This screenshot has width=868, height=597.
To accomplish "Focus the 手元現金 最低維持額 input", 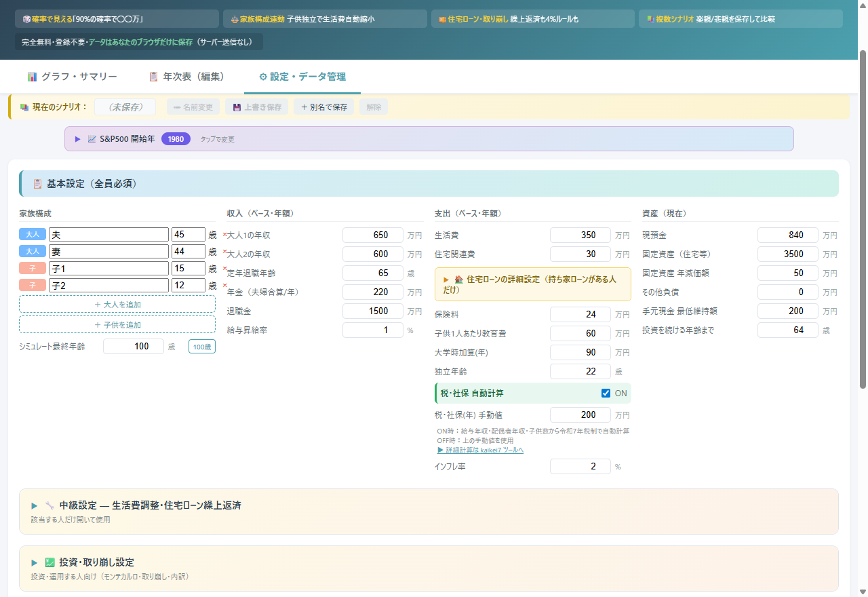I will point(788,311).
